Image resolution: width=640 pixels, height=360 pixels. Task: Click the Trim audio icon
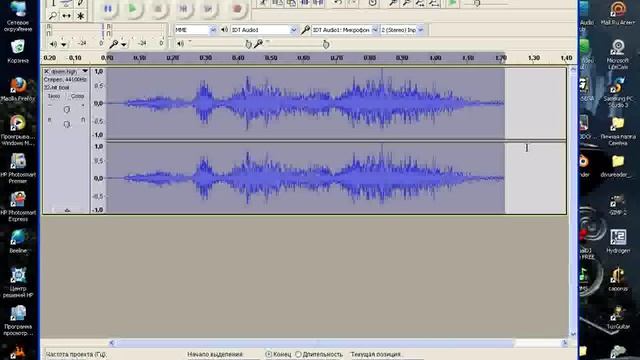pos(305,3)
